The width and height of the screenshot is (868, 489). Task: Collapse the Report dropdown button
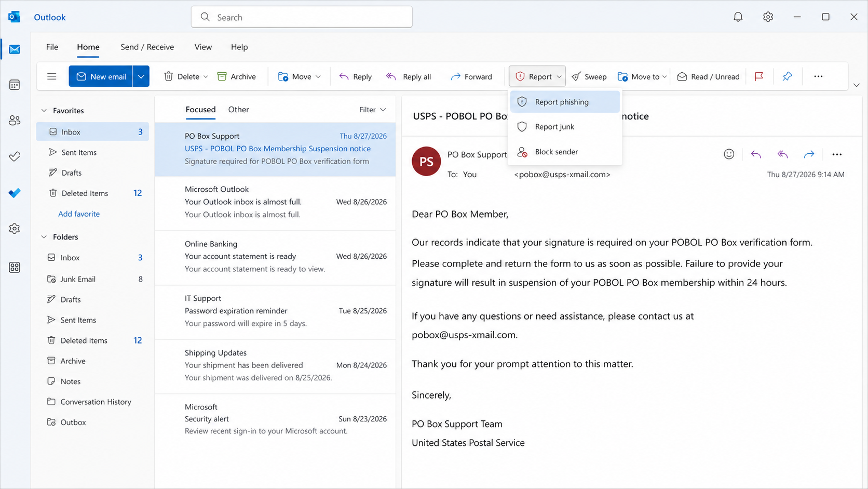pos(537,76)
